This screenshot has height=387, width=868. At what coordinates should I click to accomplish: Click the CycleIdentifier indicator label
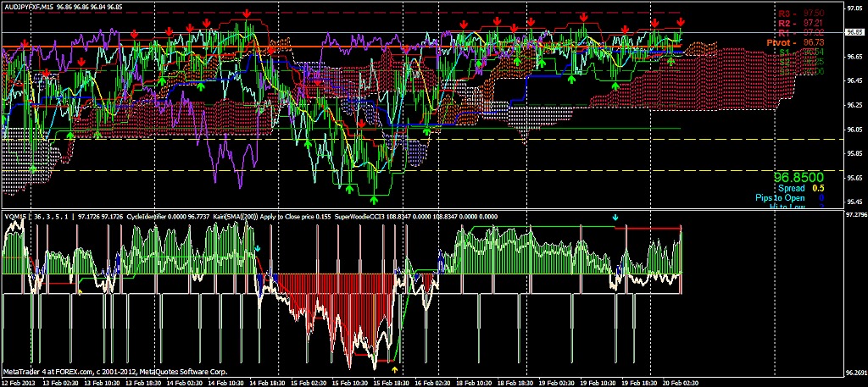coord(146,217)
